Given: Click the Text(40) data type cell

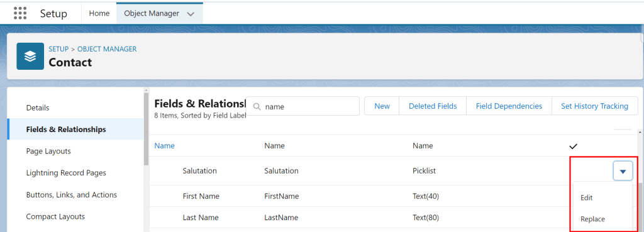Looking at the screenshot, I should coord(426,196).
